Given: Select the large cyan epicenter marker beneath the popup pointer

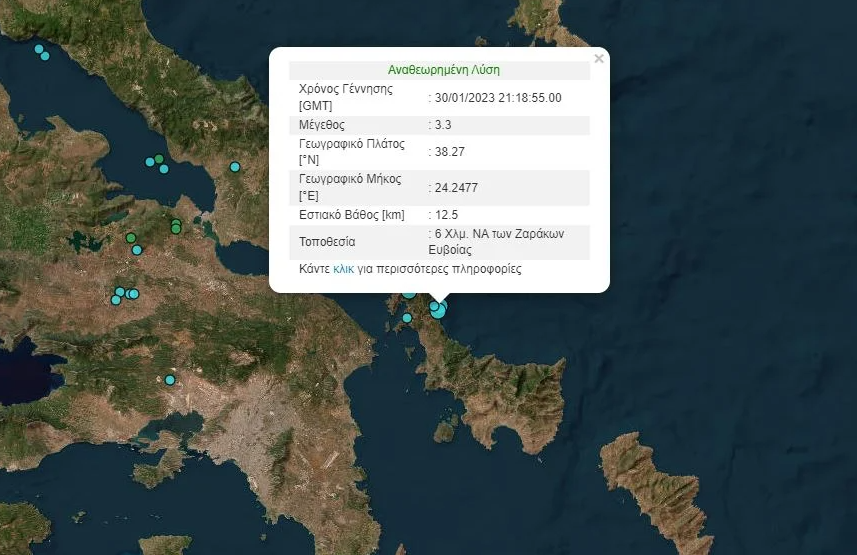Looking at the screenshot, I should pos(438,312).
